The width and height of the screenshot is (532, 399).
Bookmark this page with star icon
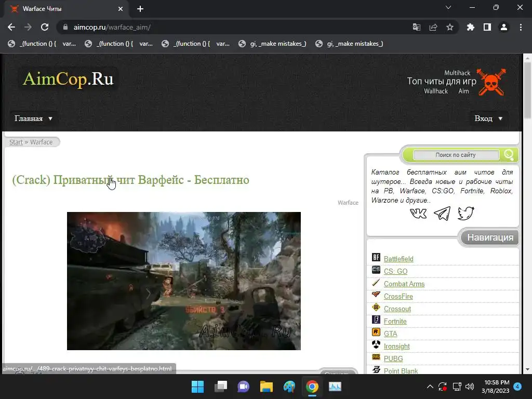pyautogui.click(x=450, y=27)
